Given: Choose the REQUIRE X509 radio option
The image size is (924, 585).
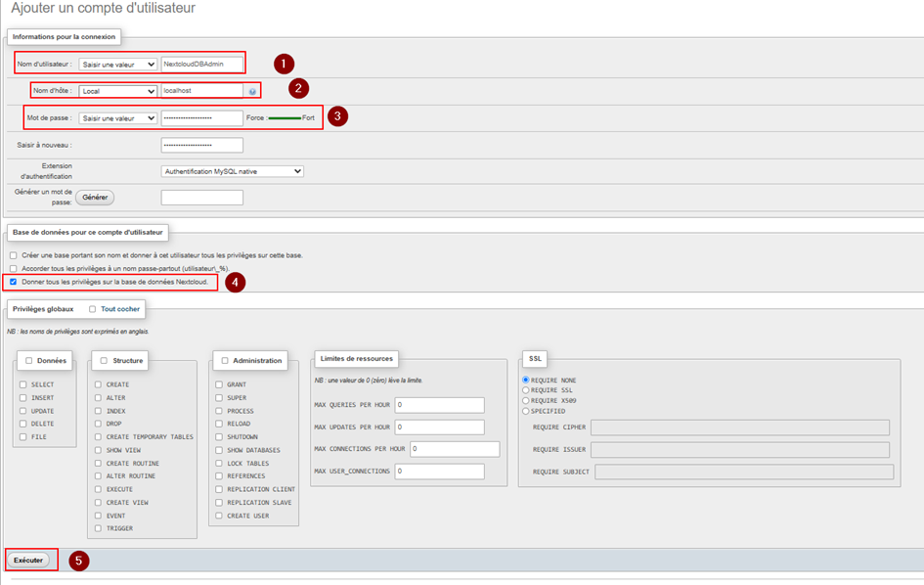Looking at the screenshot, I should 525,401.
